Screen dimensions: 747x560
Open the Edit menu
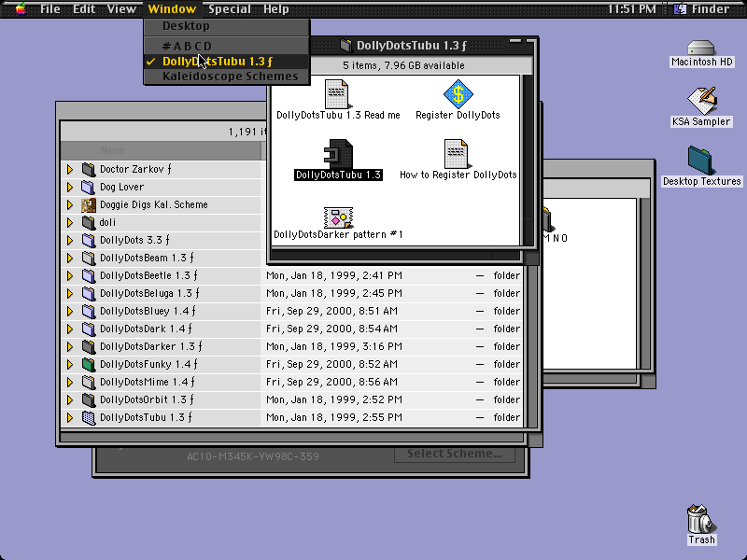point(84,8)
